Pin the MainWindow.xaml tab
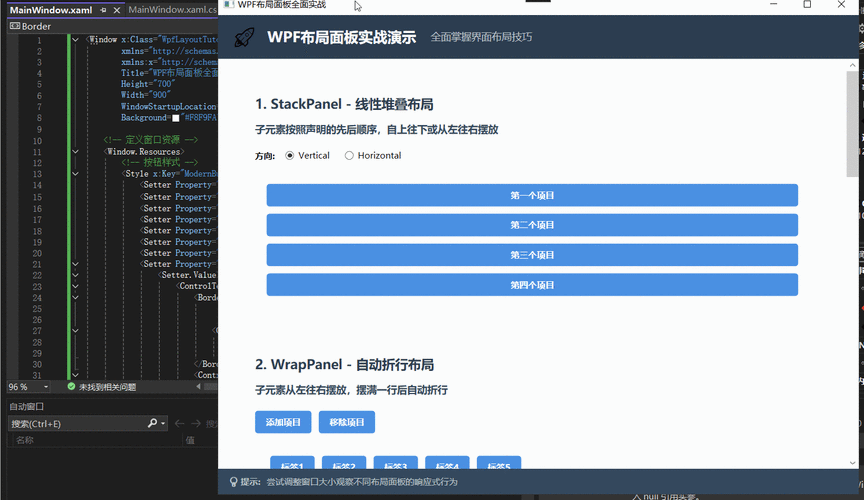864x500 pixels. pos(103,10)
